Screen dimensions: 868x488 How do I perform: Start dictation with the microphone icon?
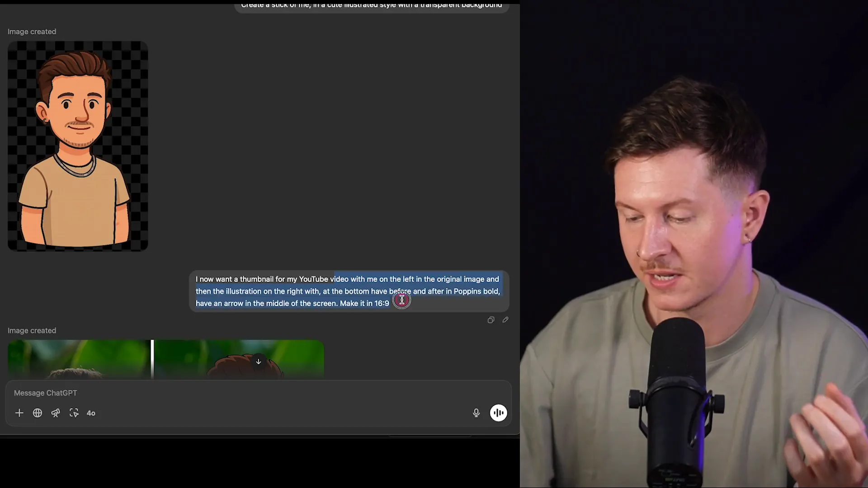(x=476, y=413)
